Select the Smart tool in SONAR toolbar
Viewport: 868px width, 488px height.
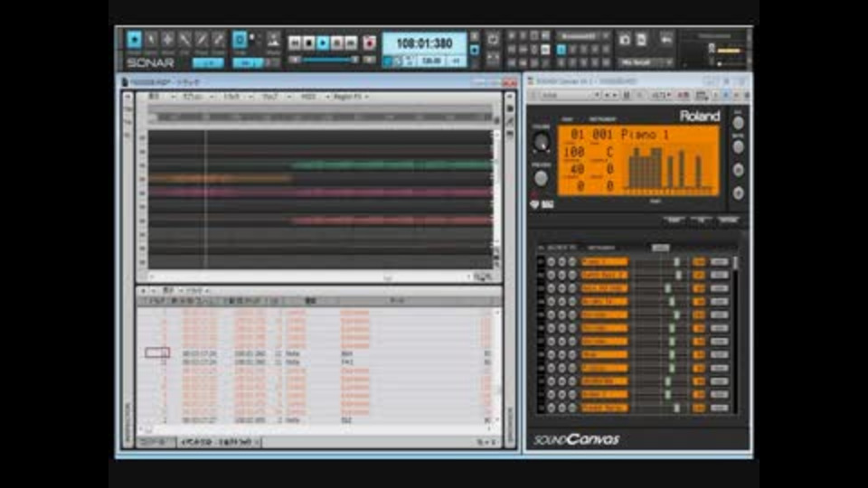134,40
